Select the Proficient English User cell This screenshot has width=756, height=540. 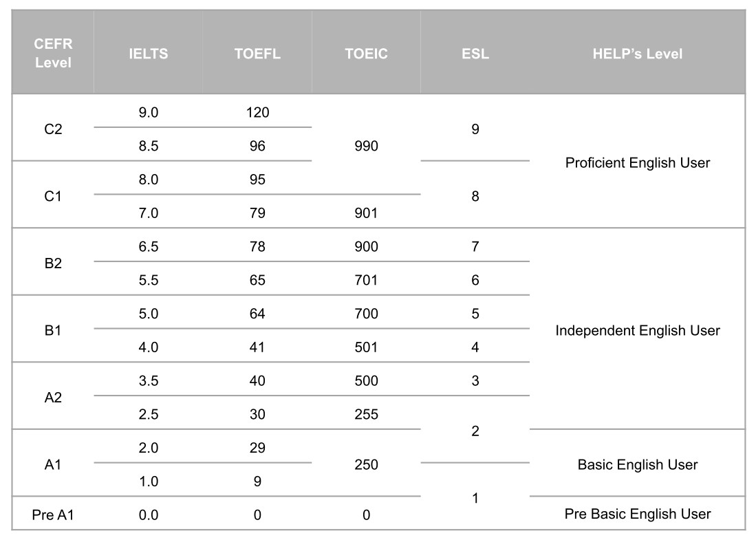pyautogui.click(x=638, y=162)
